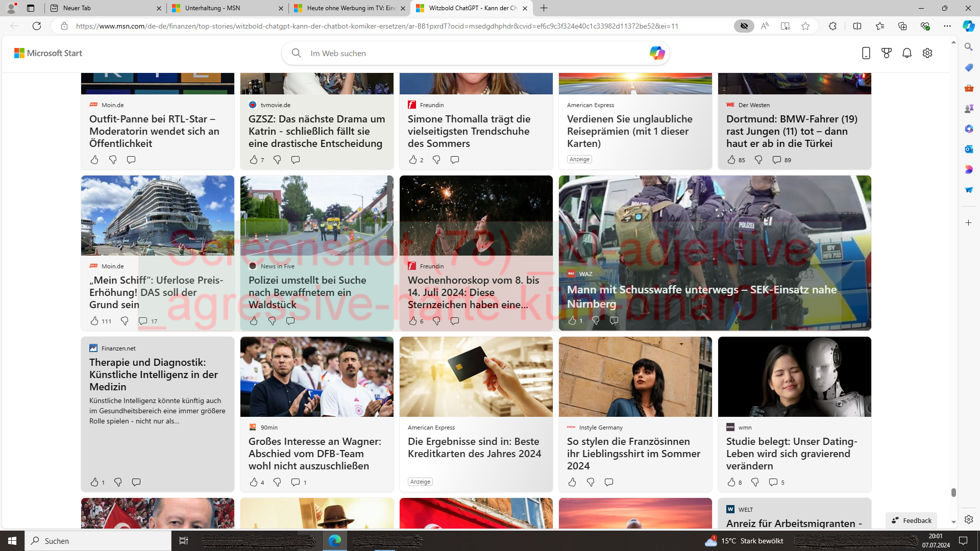The height and width of the screenshot is (551, 980).
Task: Open the tab actions menu button
Action: [31, 8]
